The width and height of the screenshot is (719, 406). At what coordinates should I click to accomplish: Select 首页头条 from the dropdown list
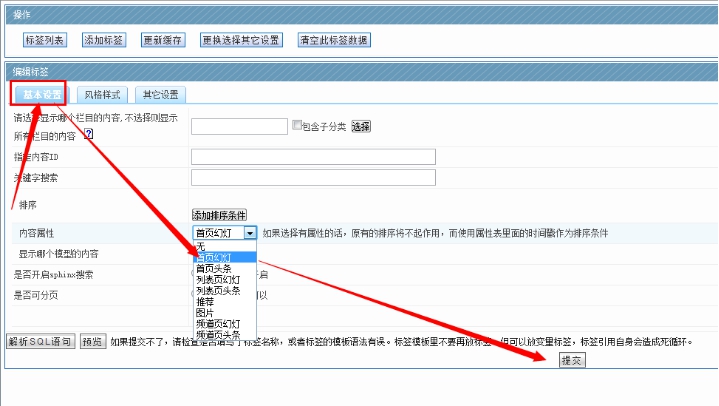(213, 268)
